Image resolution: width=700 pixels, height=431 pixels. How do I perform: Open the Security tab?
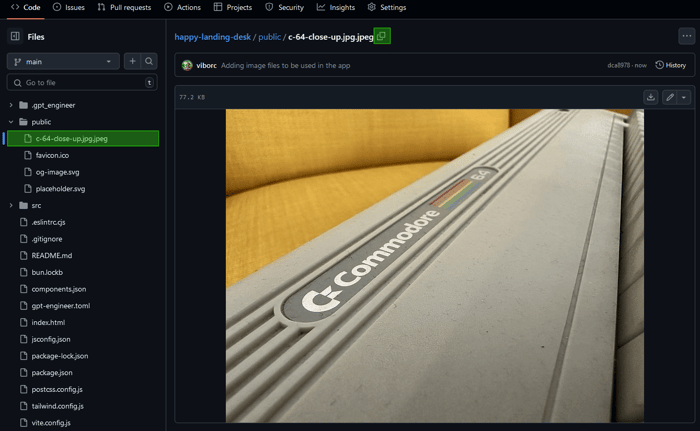coord(284,8)
